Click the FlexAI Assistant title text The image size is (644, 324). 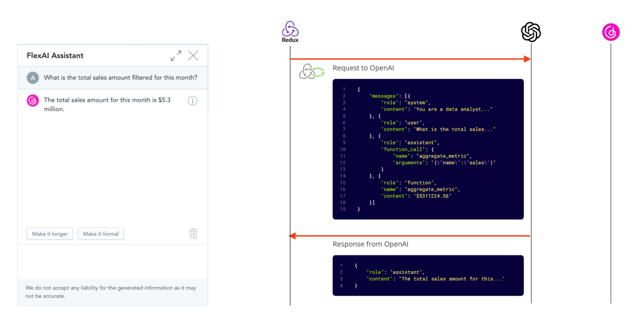pyautogui.click(x=55, y=55)
